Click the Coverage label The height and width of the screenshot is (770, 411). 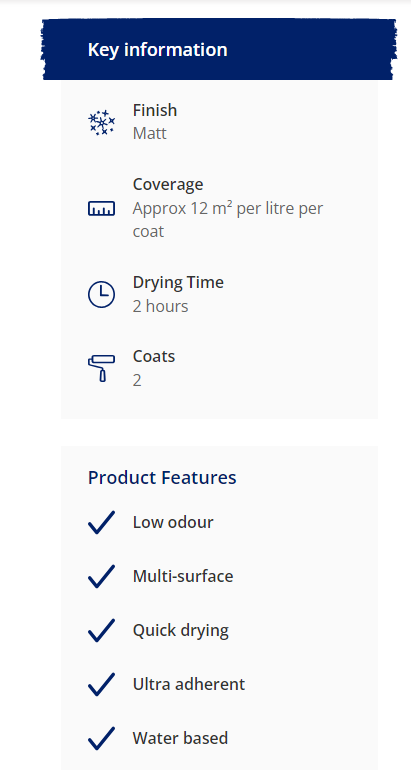168,184
